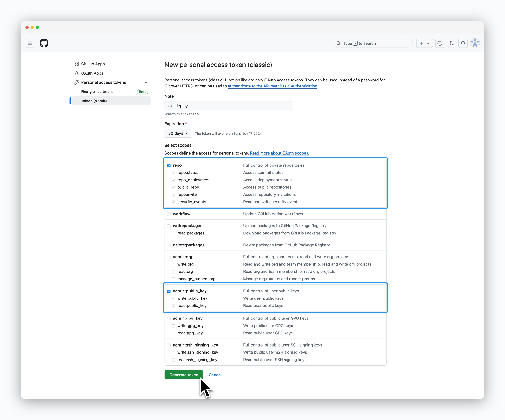The width and height of the screenshot is (505, 420).
Task: Click the 'What's this token for?' hint text
Action: (182, 114)
